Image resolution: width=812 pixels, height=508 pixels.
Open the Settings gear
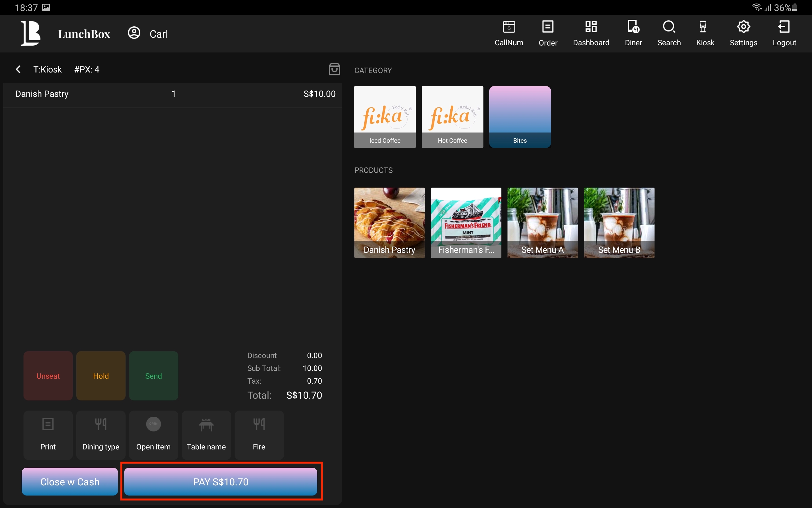(743, 33)
